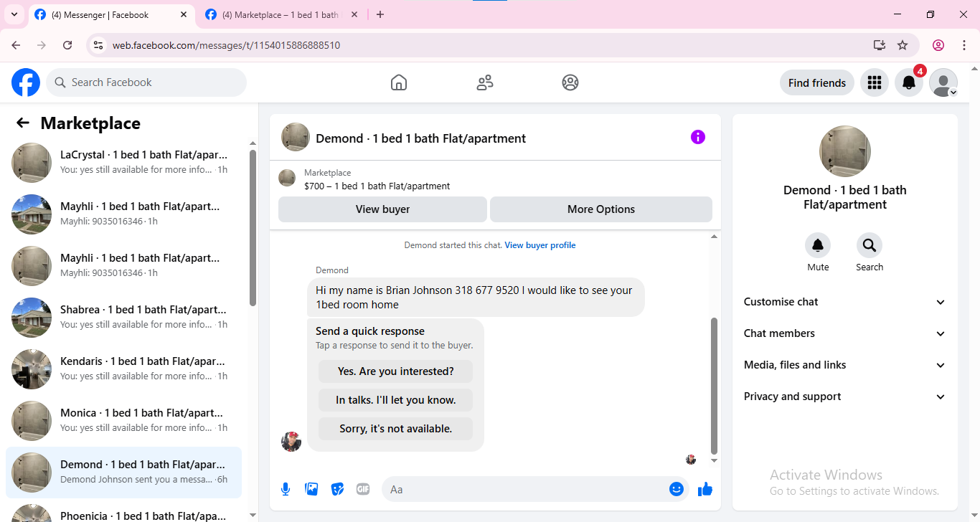View site information icon in address bar
Screen dimensions: 980x522
[x=99, y=45]
